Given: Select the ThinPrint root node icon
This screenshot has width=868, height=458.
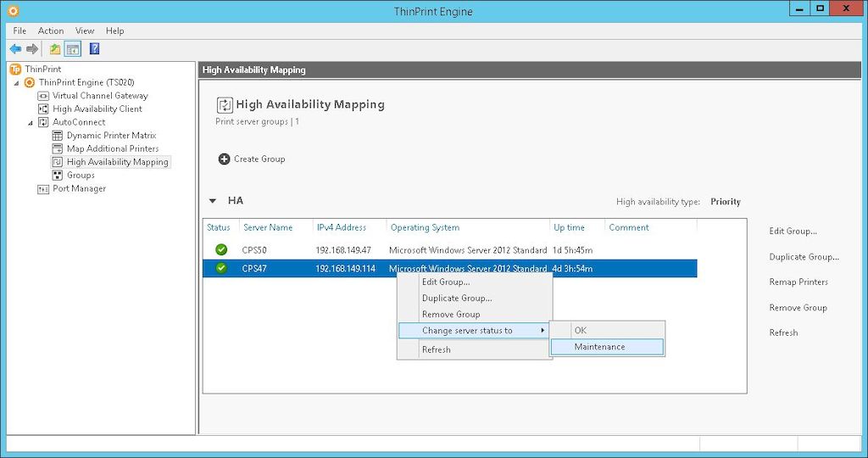Looking at the screenshot, I should [x=15, y=70].
